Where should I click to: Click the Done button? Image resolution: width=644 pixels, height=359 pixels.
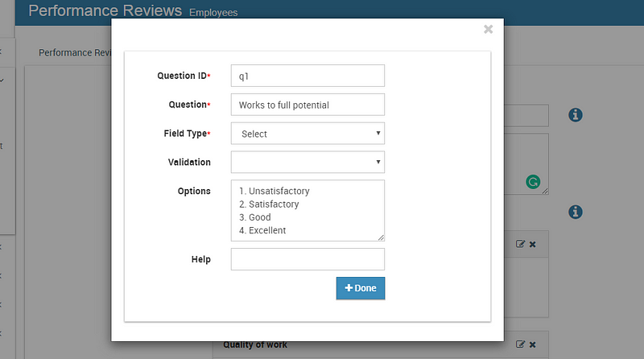(x=360, y=288)
